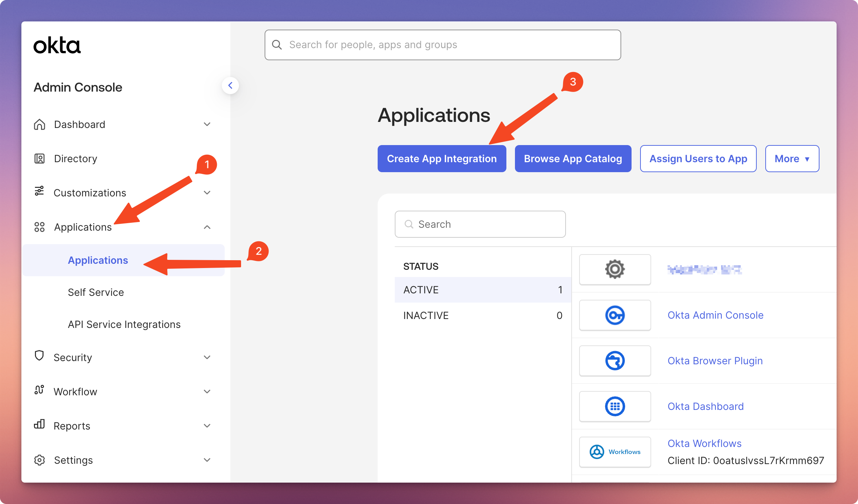The image size is (858, 504).
Task: Expand the Settings section chevron
Action: point(207,460)
